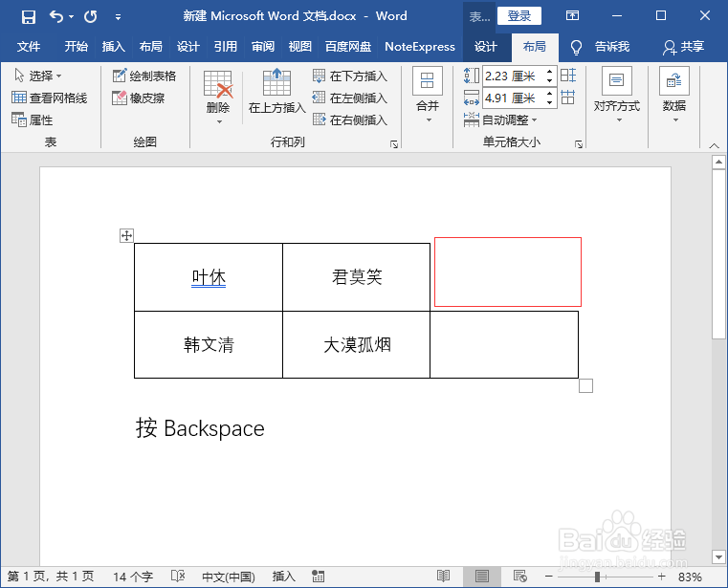Click the 登录 sign-in button

pos(519,16)
